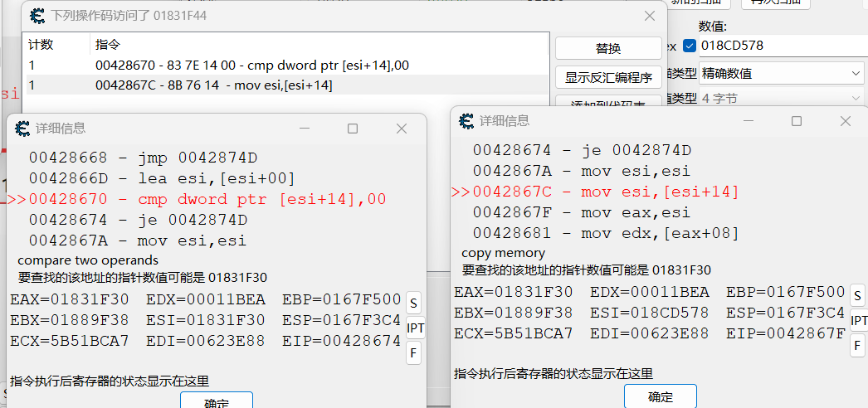
Task: Click the 018CD578 value input field
Action: point(780,45)
